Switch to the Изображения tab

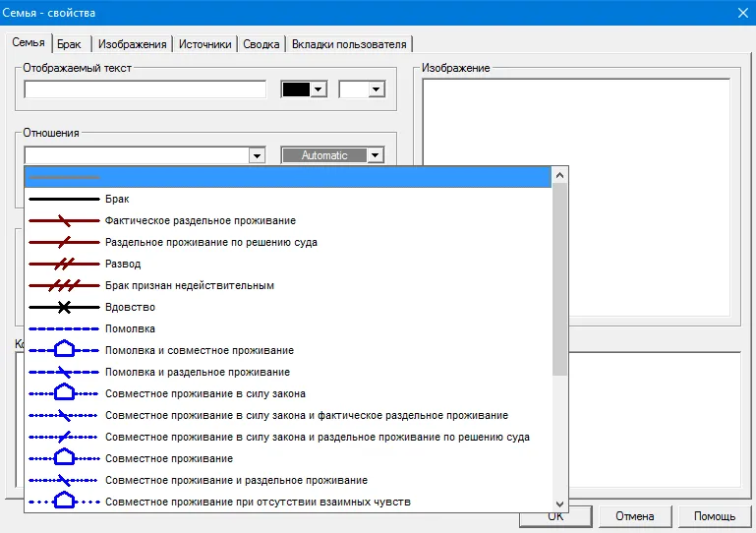pos(132,43)
